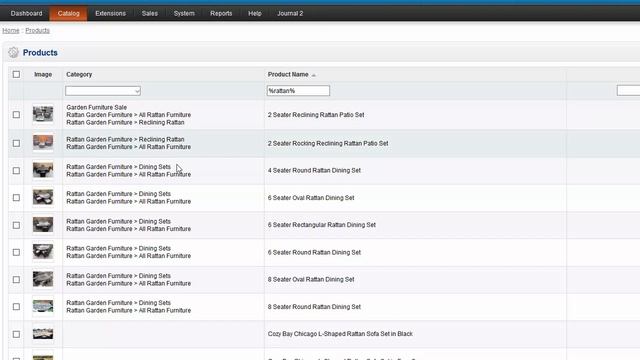Click thumbnail of 8 Seater Round Rattan Dining Set

[43, 307]
